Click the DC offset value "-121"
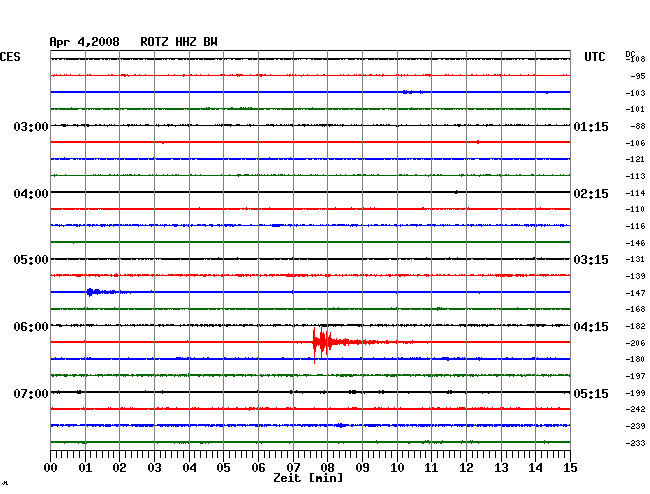This screenshot has width=650, height=494. 635,159
